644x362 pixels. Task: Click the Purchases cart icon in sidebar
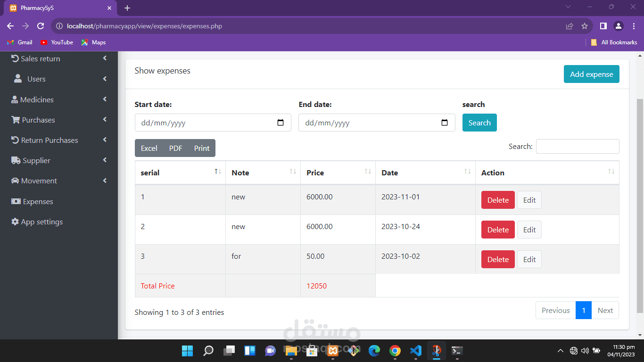pyautogui.click(x=16, y=120)
